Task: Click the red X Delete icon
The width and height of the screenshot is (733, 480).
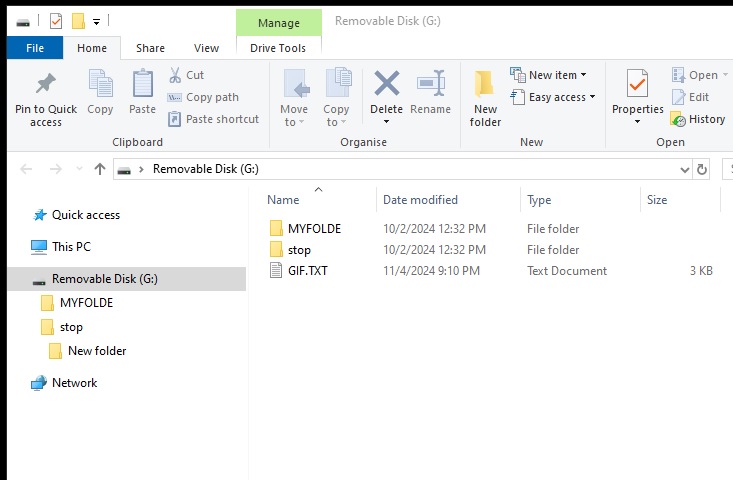Action: pos(386,83)
